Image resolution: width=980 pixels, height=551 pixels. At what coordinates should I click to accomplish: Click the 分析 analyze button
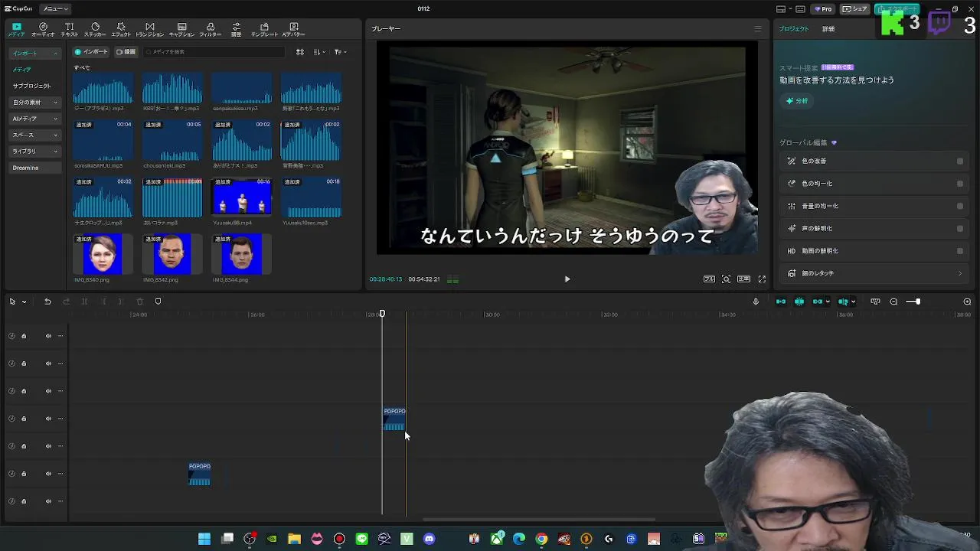click(x=797, y=101)
